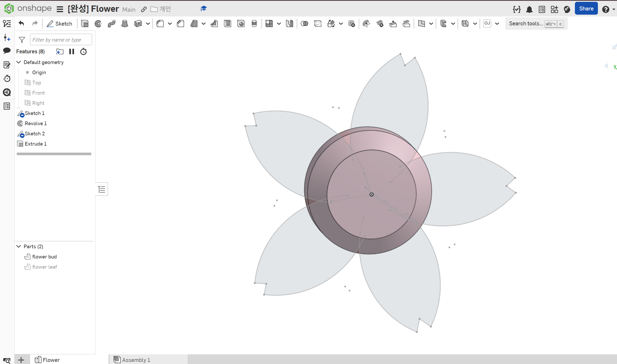This screenshot has height=364, width=617.
Task: Open dropdown next to Fillet tool
Action: tap(170, 24)
